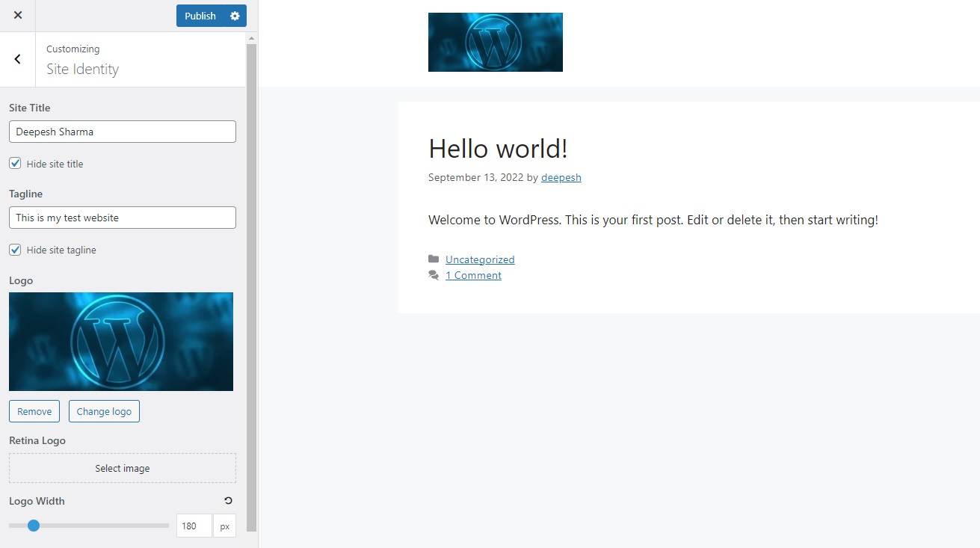Uncheck Hide site tagline checkbox
Viewport: 980px width, 548px height.
tap(15, 250)
